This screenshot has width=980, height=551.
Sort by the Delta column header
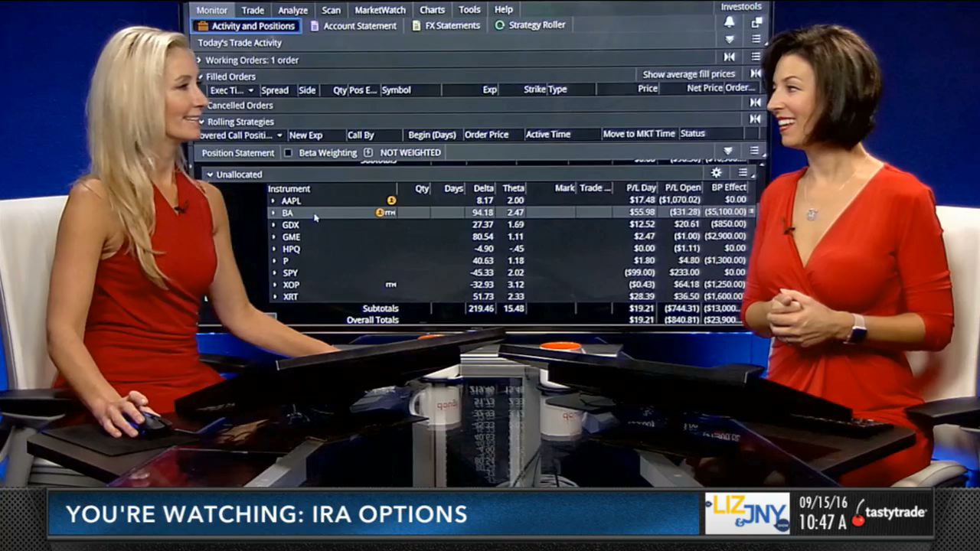coord(484,188)
